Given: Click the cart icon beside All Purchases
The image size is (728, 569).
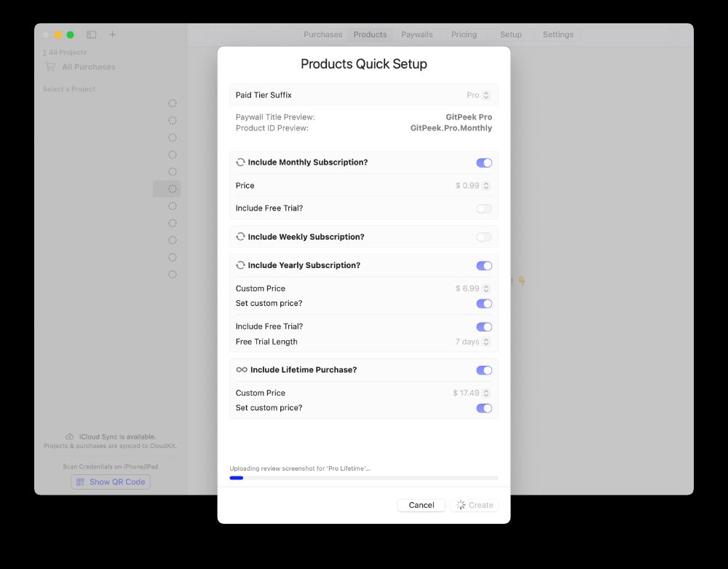Looking at the screenshot, I should tap(50, 67).
